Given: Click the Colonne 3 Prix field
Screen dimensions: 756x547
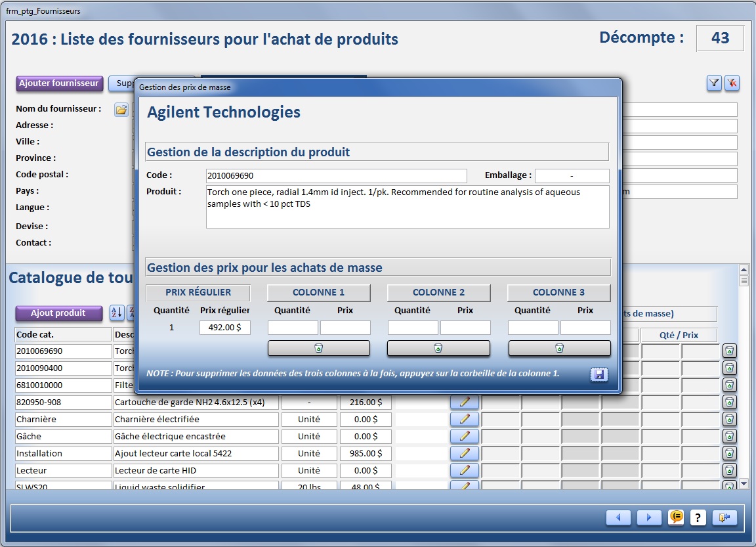Looking at the screenshot, I should pos(586,328).
